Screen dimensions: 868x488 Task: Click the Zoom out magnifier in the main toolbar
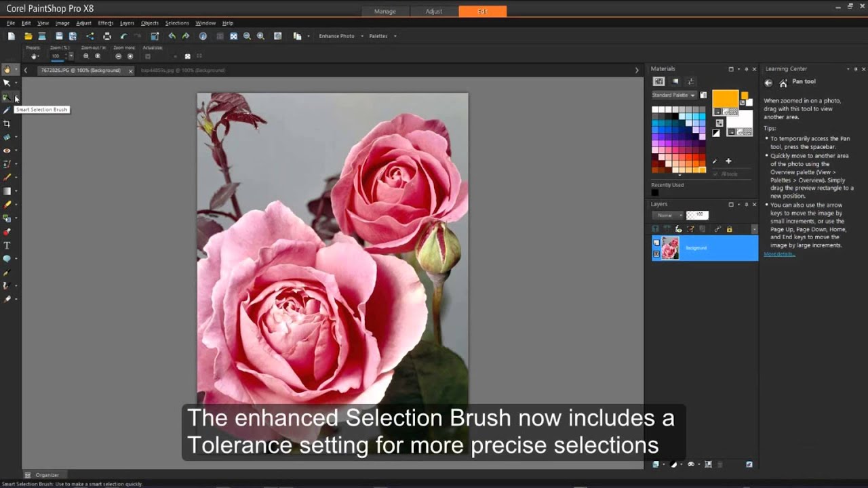click(x=247, y=36)
